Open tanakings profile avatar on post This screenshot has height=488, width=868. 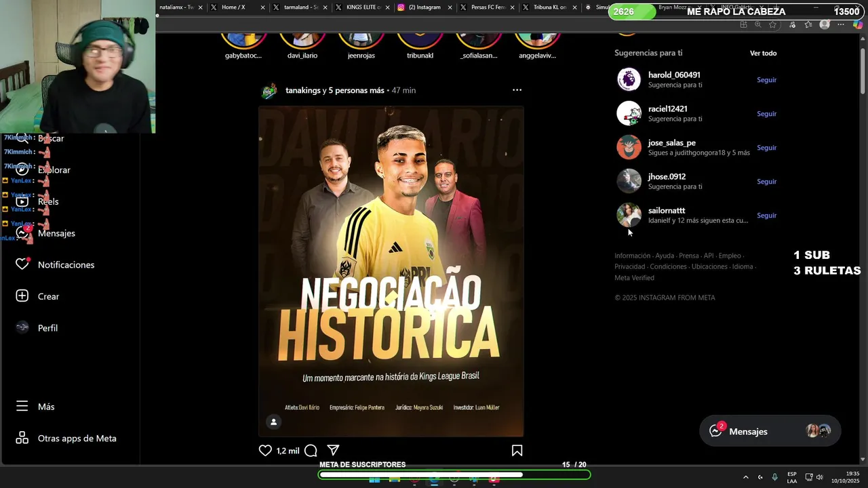click(x=269, y=91)
